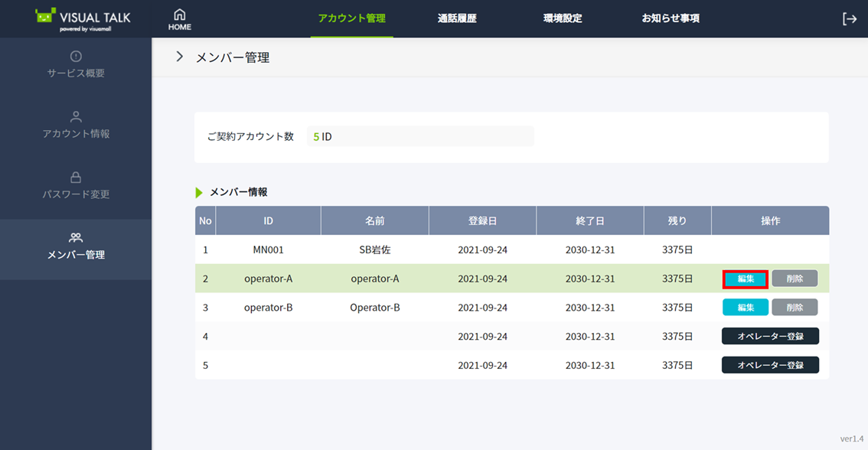This screenshot has width=868, height=450.
Task: Select アカウント情報 person icon in sidebar
Action: [76, 117]
